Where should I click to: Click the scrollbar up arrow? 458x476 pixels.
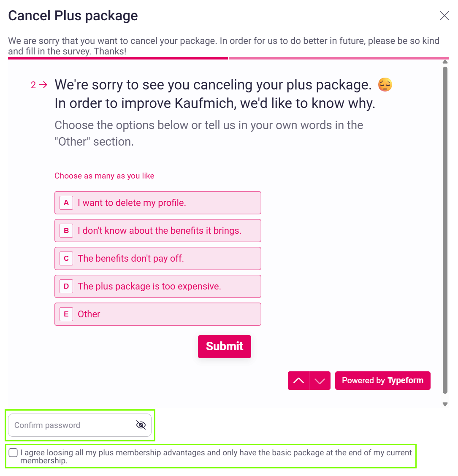click(x=445, y=62)
